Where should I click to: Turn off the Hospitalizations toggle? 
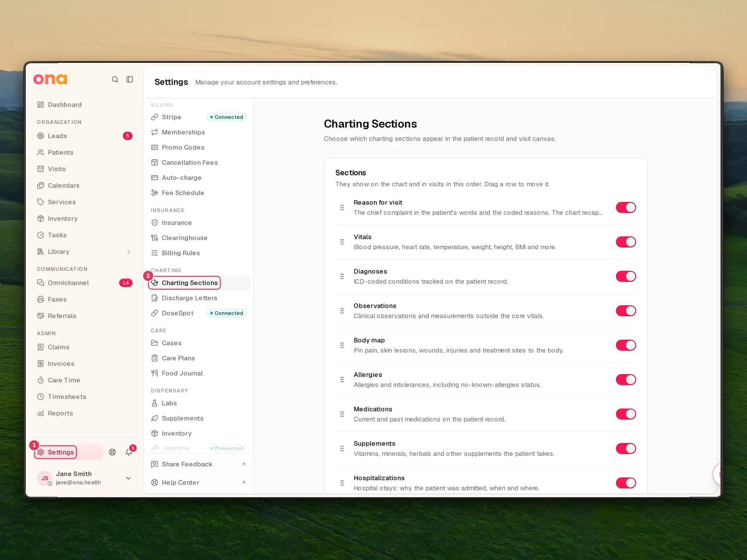[626, 483]
